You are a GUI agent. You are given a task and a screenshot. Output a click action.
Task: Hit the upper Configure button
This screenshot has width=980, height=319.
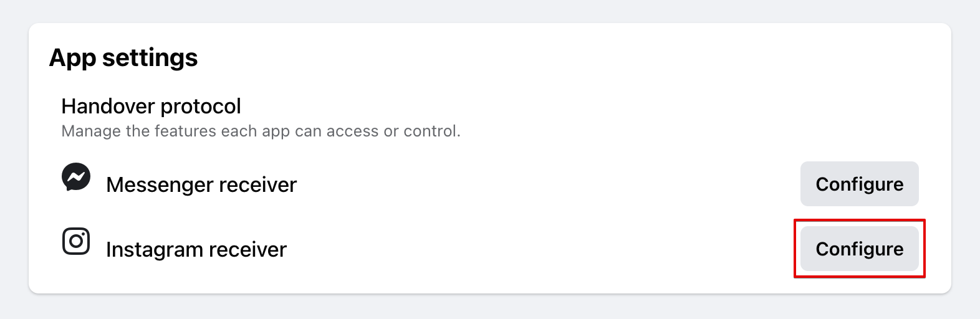click(x=859, y=184)
